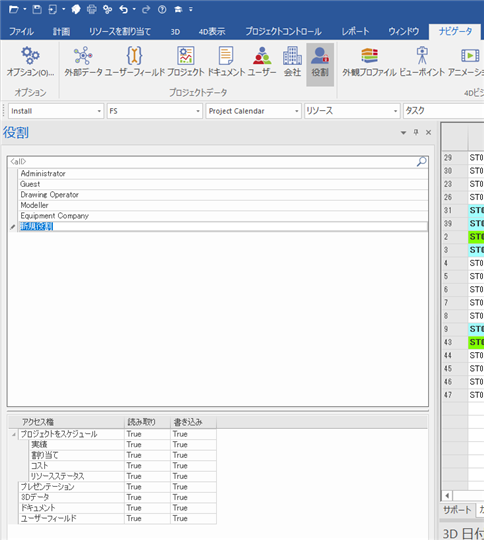
Task: Select the ユーザーフィールド access row
Action: [x=117, y=518]
